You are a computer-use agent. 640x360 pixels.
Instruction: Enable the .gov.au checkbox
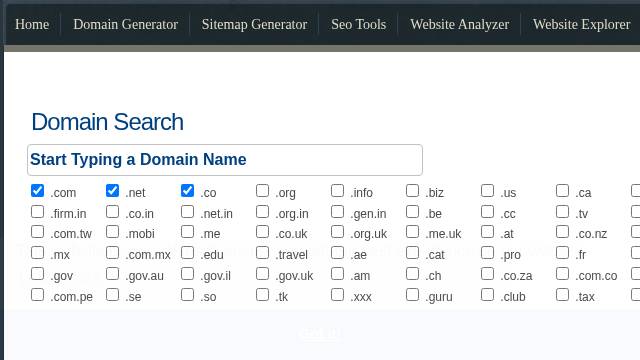click(112, 273)
